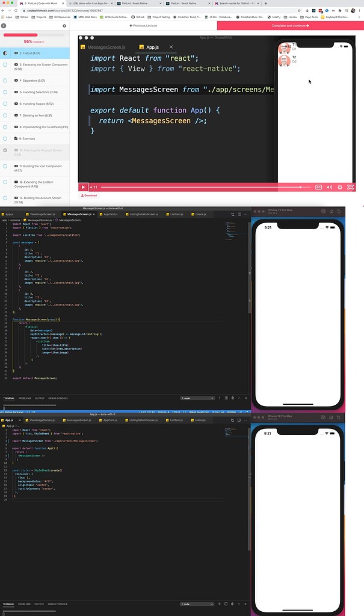Toggle completion circle for 5- Handling Selections
This screenshot has width=364, height=616.
pyautogui.click(x=5, y=92)
